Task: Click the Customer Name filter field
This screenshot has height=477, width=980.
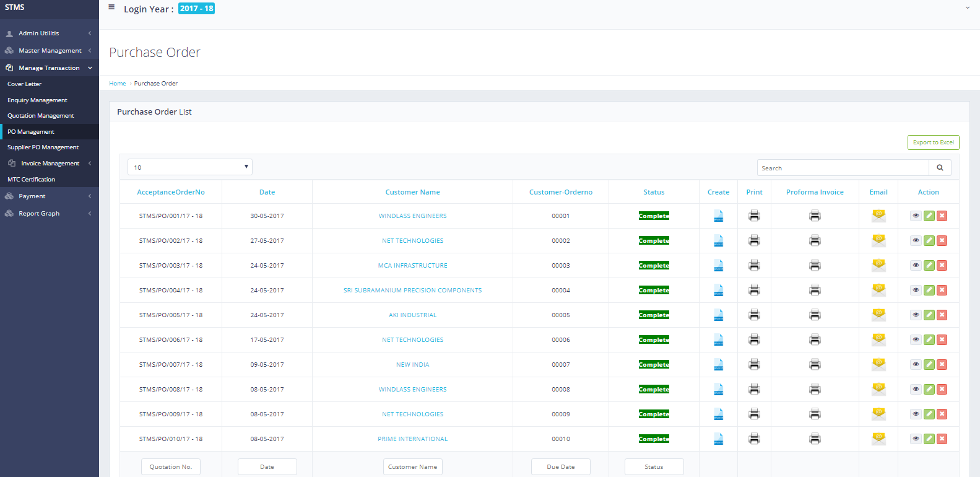Action: tap(412, 467)
